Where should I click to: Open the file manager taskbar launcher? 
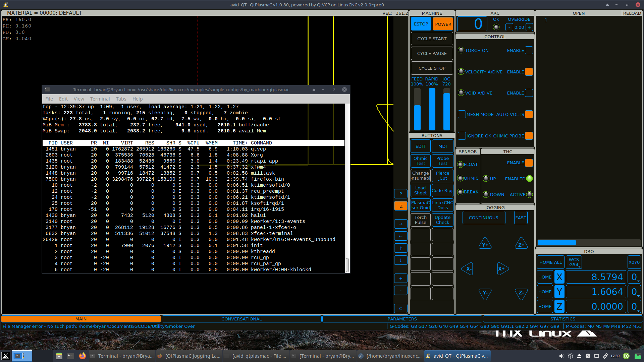(59, 356)
